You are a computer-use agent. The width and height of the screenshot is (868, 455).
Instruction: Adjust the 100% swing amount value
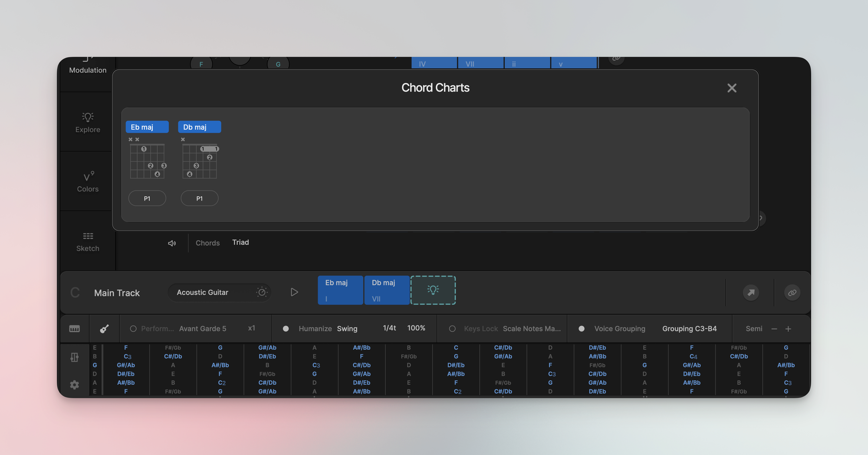(416, 328)
